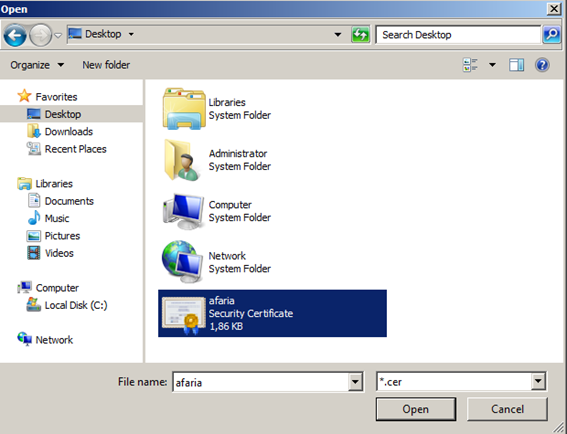Open the address bar history dropdown
The height and width of the screenshot is (434, 567).
tap(338, 35)
